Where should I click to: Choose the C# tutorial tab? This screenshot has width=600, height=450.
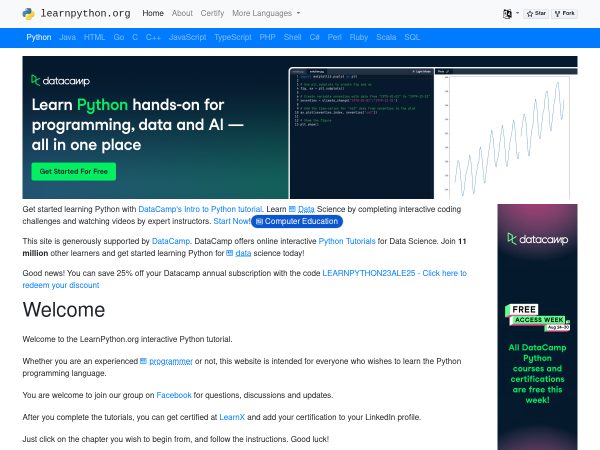pos(315,38)
